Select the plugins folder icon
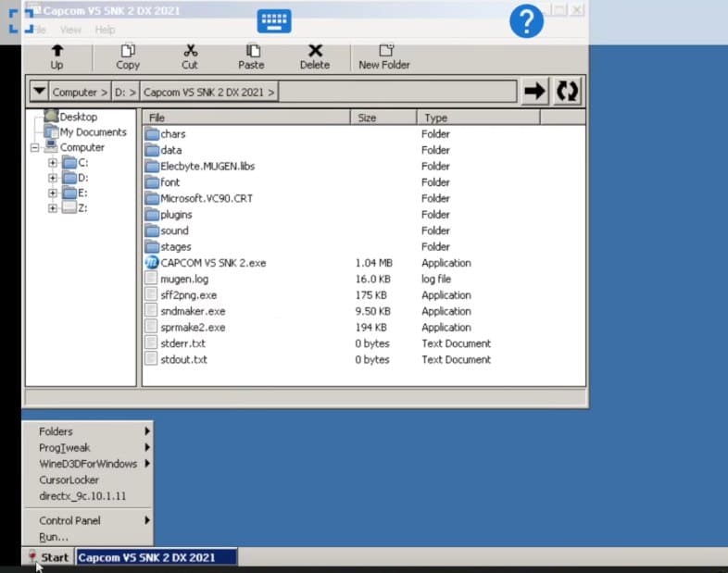 click(x=152, y=215)
